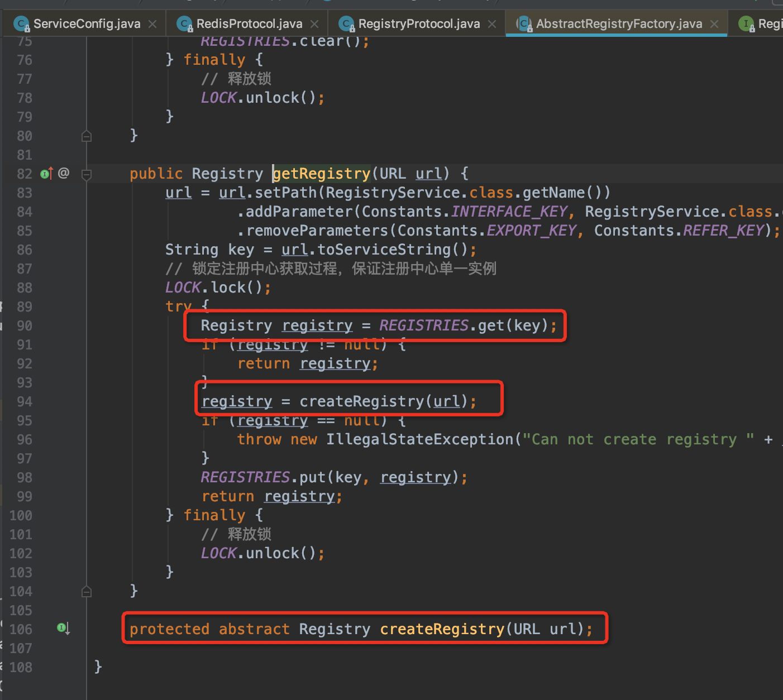Click REGISTRIES in the get(key) statement
The height and width of the screenshot is (700, 783).
424,325
